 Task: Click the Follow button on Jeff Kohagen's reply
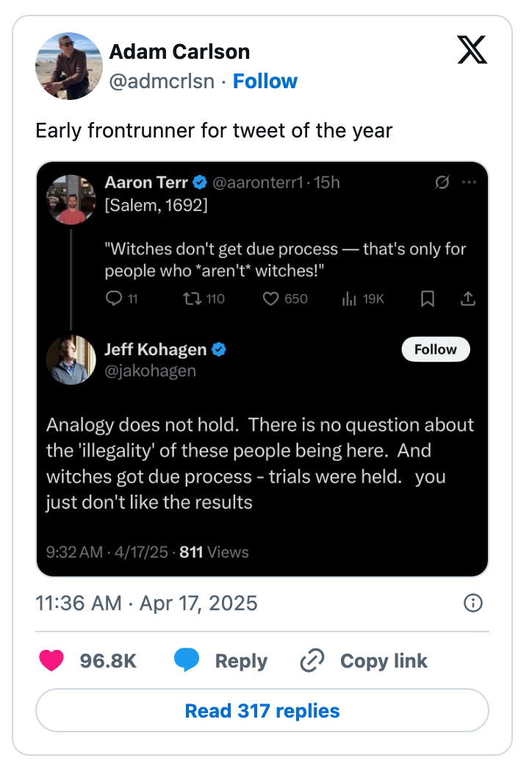[435, 349]
